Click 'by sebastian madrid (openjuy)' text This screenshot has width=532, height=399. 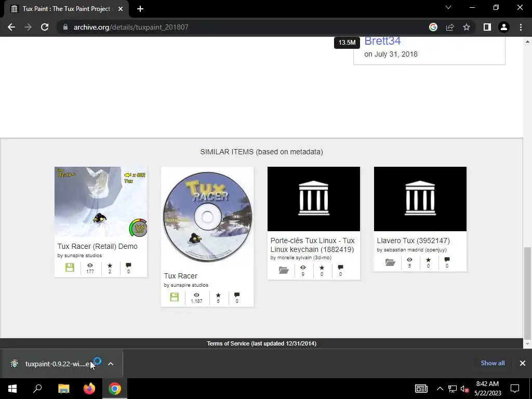click(x=411, y=250)
